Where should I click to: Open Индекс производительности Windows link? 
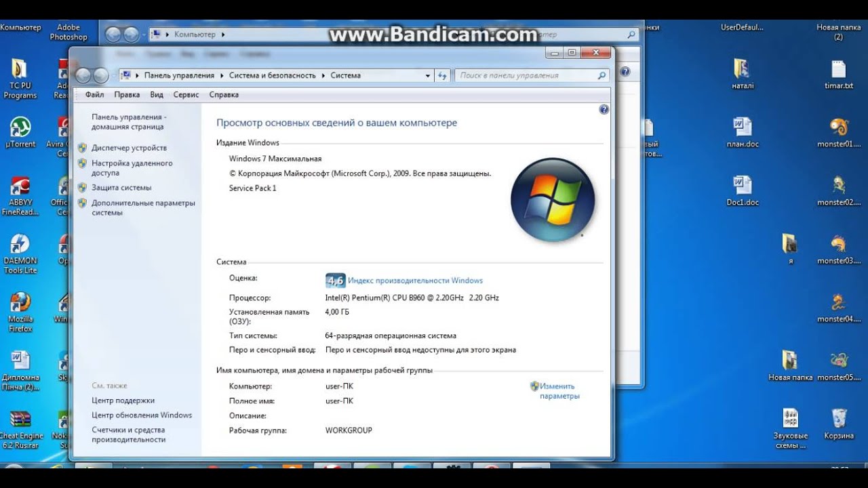415,281
